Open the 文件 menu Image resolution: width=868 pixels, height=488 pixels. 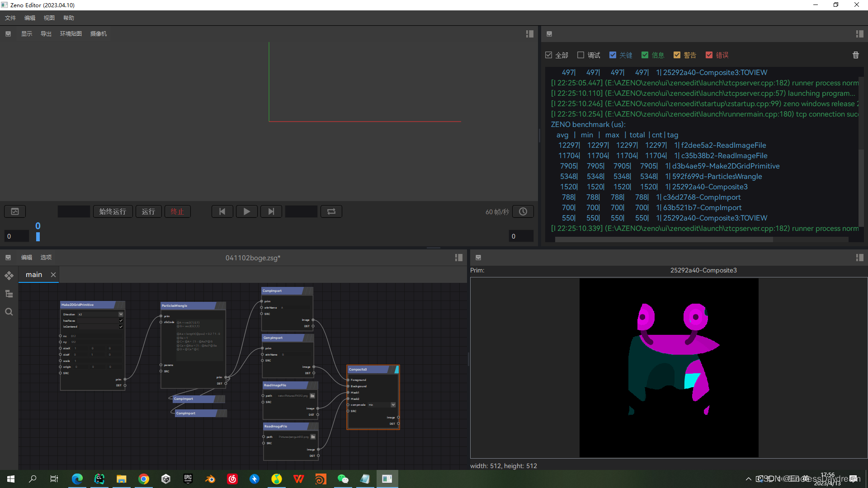point(10,18)
